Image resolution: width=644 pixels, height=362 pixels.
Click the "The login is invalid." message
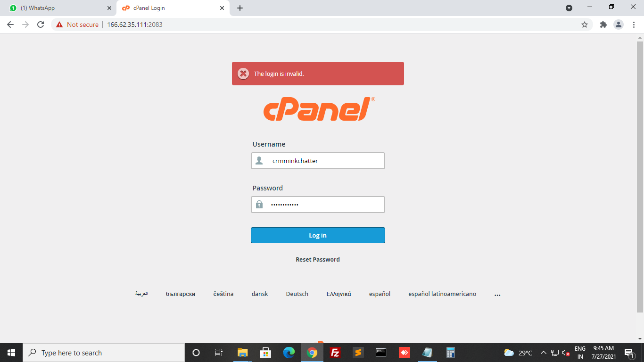click(x=279, y=74)
